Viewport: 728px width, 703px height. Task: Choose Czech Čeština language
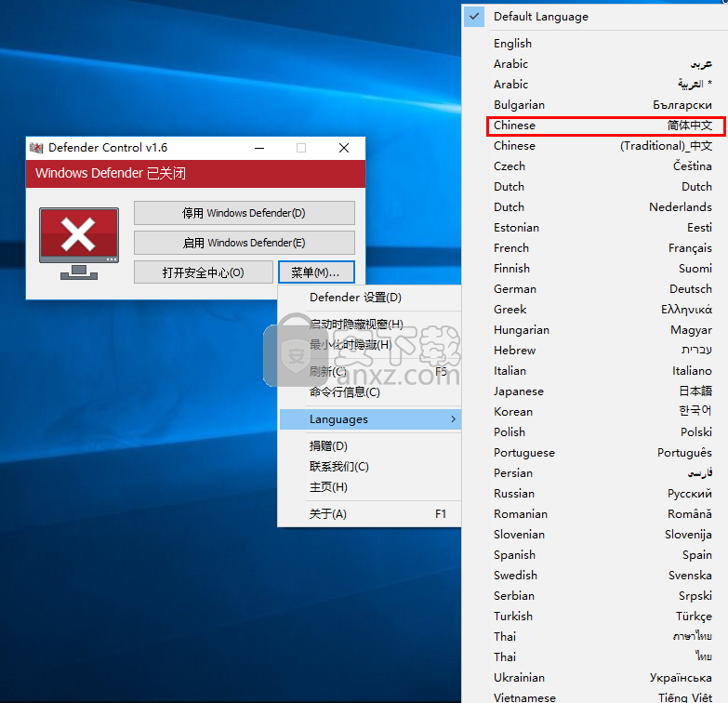click(596, 166)
